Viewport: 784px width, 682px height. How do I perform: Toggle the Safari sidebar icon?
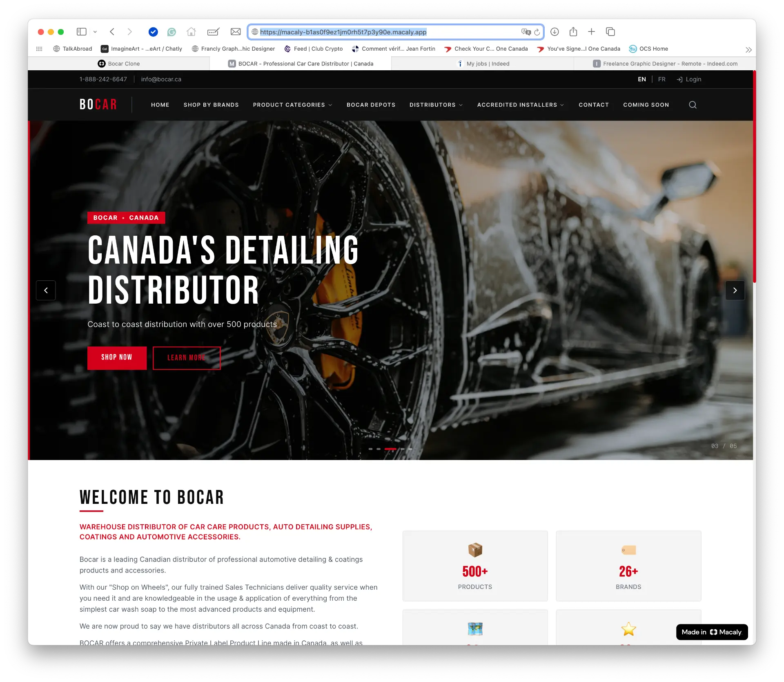coord(82,31)
